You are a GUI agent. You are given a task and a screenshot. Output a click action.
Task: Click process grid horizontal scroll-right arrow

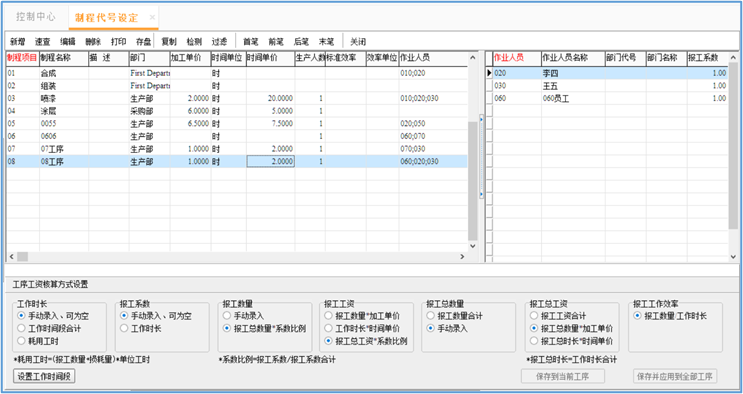click(x=462, y=257)
